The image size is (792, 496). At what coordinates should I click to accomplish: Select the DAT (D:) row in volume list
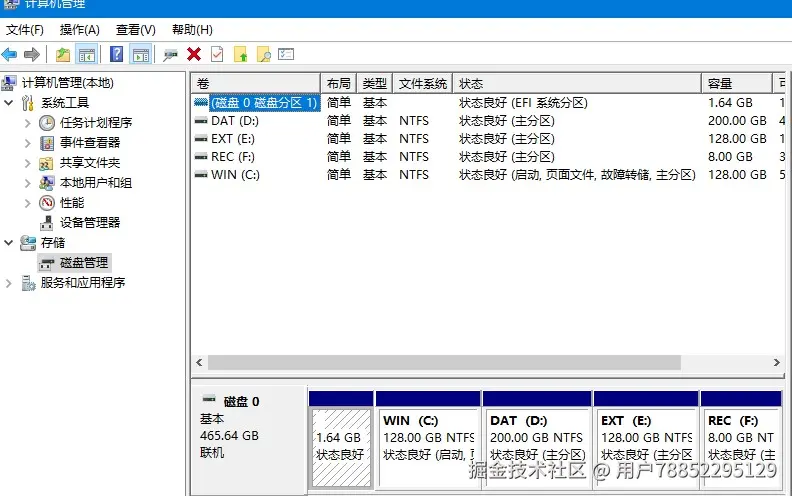point(488,121)
